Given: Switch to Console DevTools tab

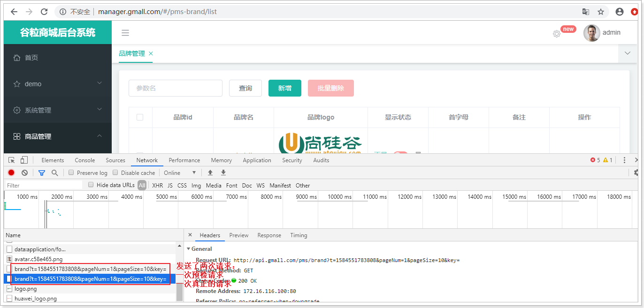Looking at the screenshot, I should (x=85, y=160).
